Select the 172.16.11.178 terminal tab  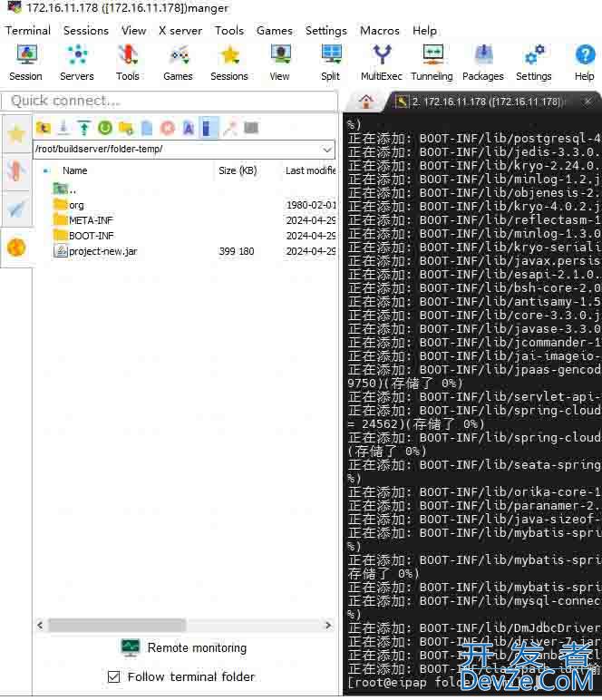[487, 102]
